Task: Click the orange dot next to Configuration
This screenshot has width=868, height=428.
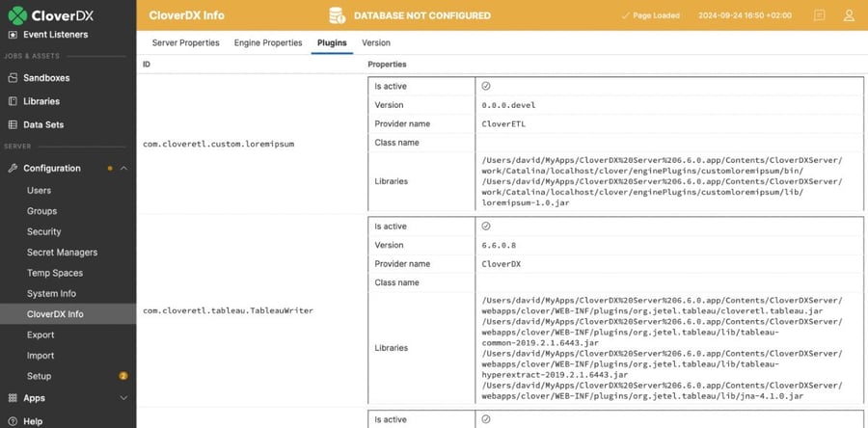Action: [x=110, y=168]
